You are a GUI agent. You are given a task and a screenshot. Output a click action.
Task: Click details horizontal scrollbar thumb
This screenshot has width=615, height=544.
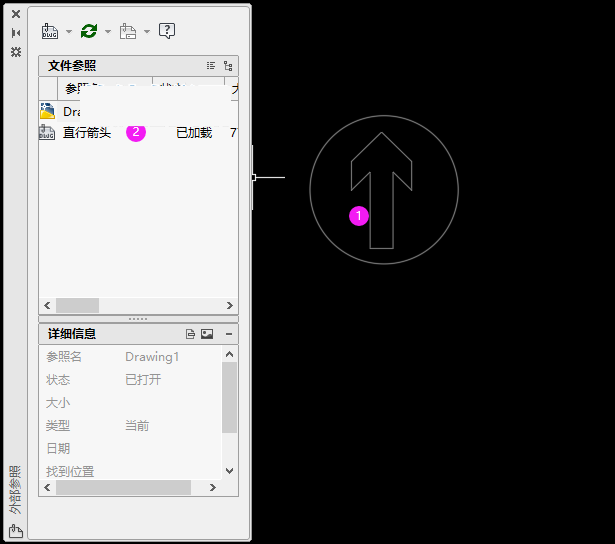(123, 488)
